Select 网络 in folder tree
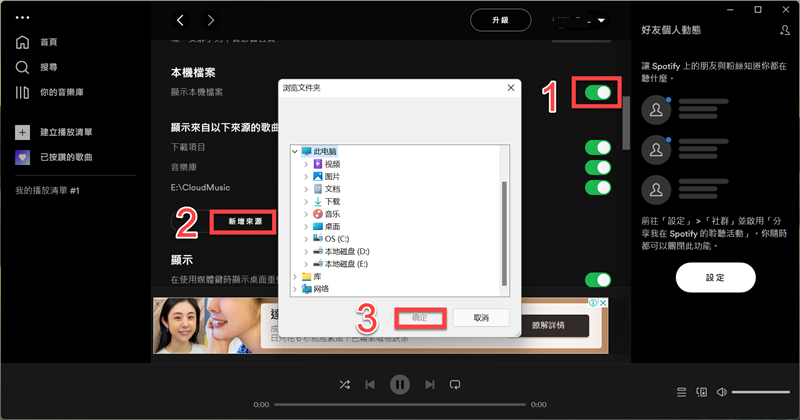800x420 pixels. coord(321,289)
